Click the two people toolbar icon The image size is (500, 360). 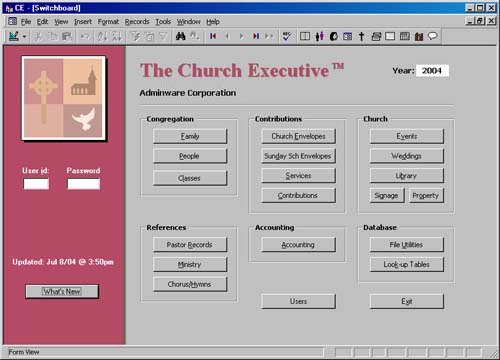[319, 36]
